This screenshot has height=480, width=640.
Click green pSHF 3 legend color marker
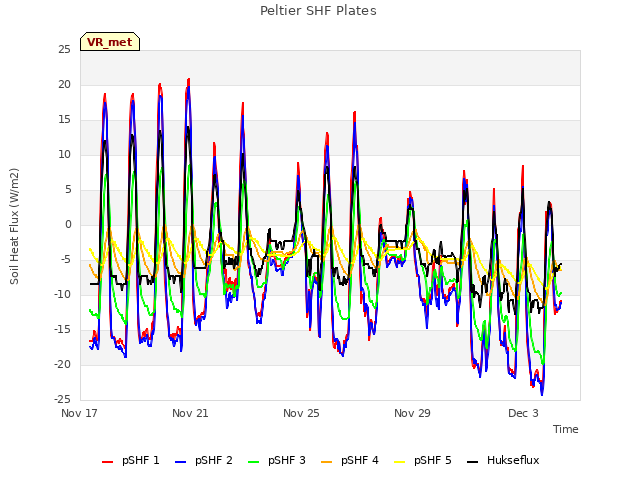point(253,462)
